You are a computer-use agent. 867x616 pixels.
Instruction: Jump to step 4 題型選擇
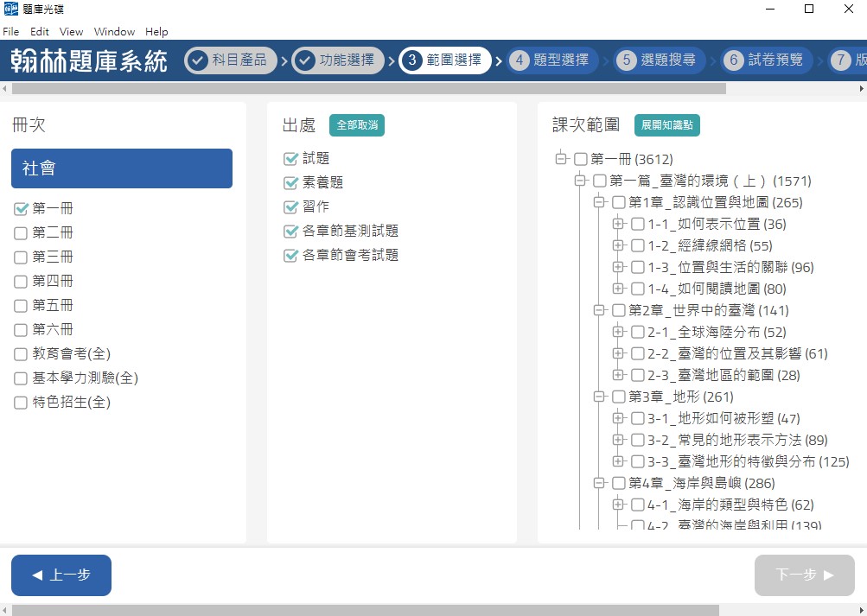pos(552,60)
